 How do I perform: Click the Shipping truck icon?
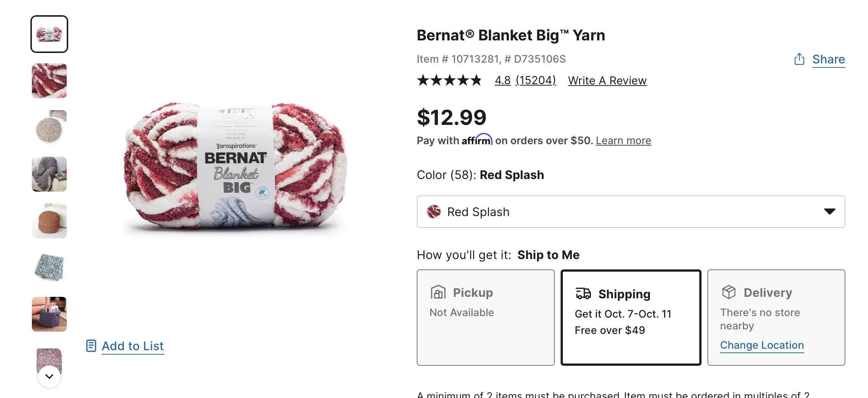(583, 293)
